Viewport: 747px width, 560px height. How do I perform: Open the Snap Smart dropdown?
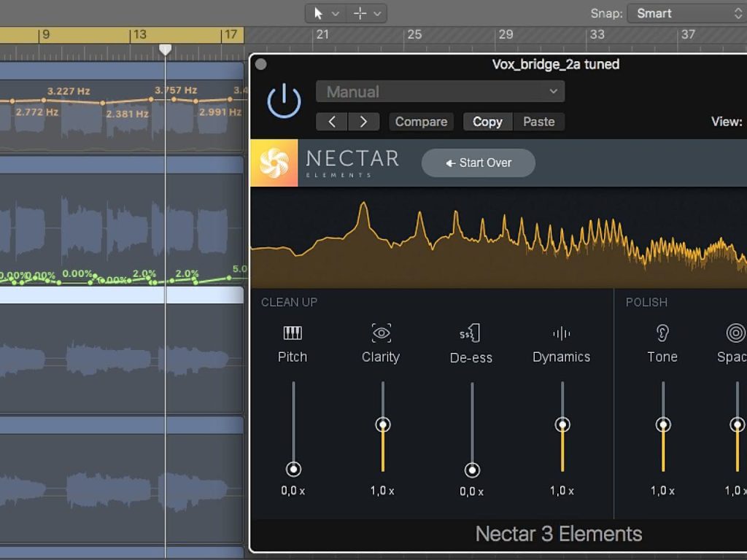coord(687,13)
